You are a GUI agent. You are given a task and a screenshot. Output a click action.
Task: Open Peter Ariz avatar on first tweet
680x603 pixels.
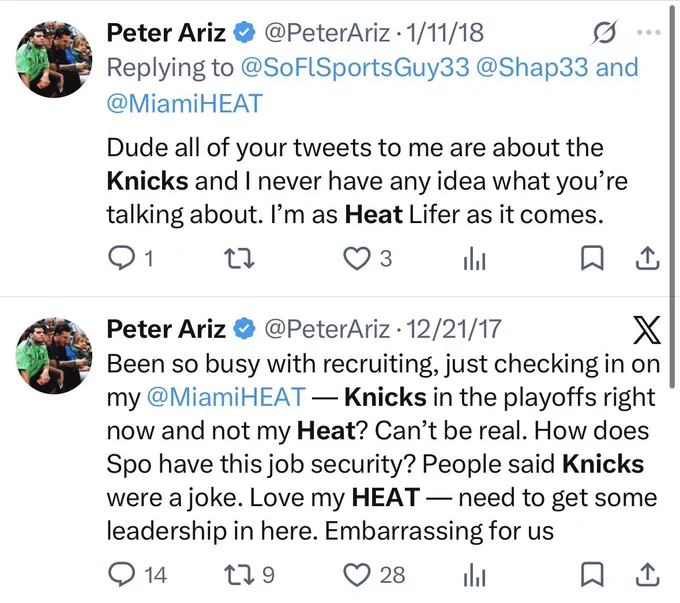point(54,59)
